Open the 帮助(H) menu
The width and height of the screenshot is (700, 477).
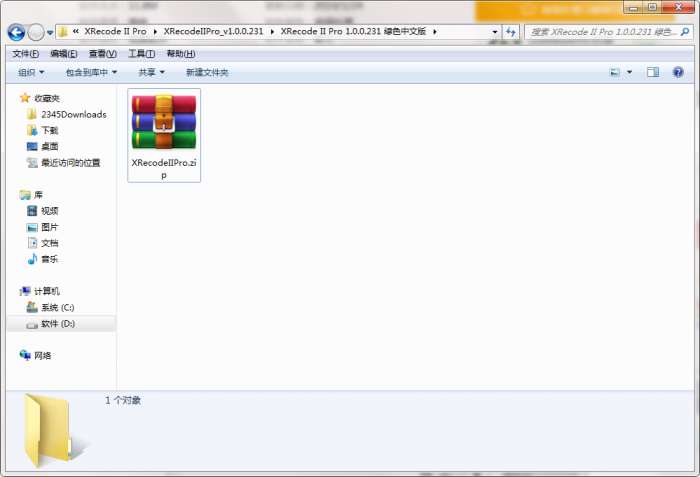pyautogui.click(x=181, y=54)
